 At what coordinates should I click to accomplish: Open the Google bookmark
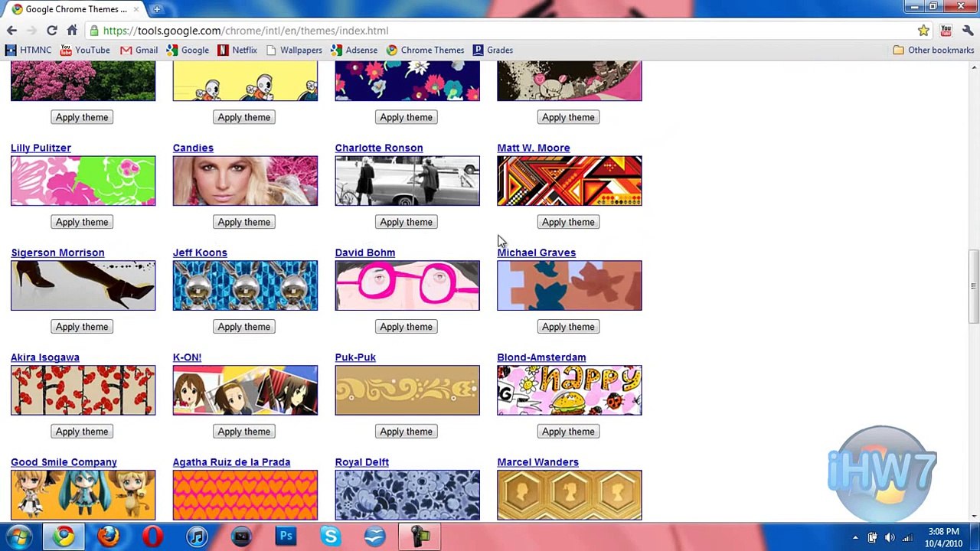188,50
